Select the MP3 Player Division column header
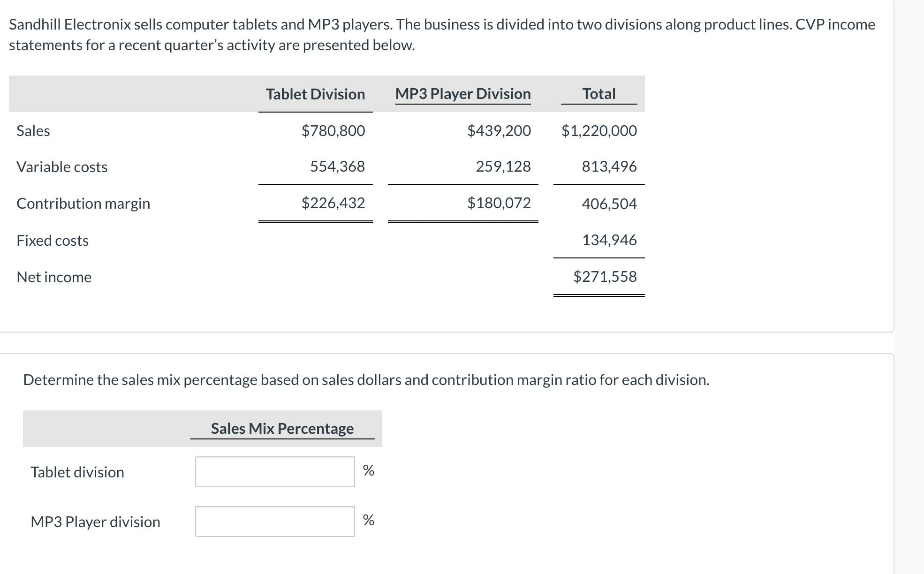924x574 pixels. [463, 94]
